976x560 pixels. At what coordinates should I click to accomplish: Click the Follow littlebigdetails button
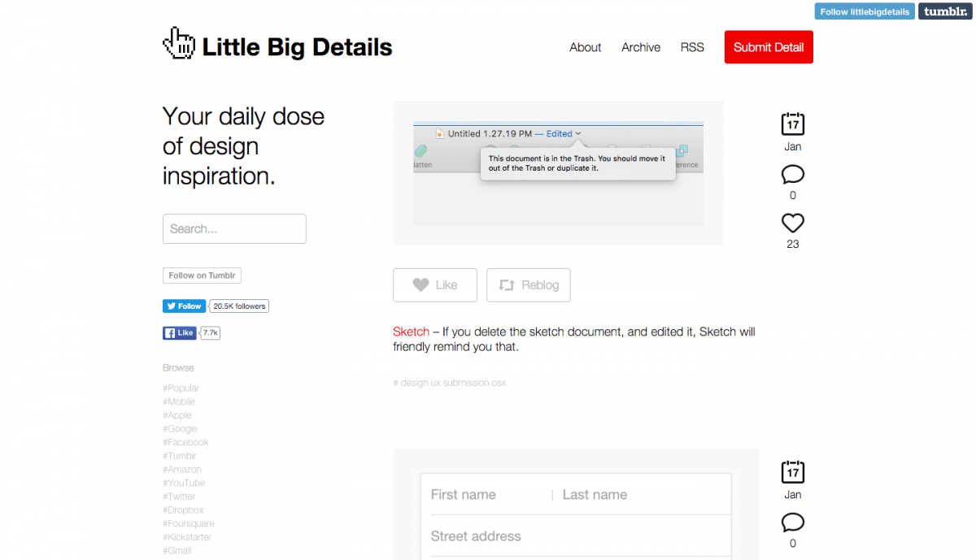point(864,11)
